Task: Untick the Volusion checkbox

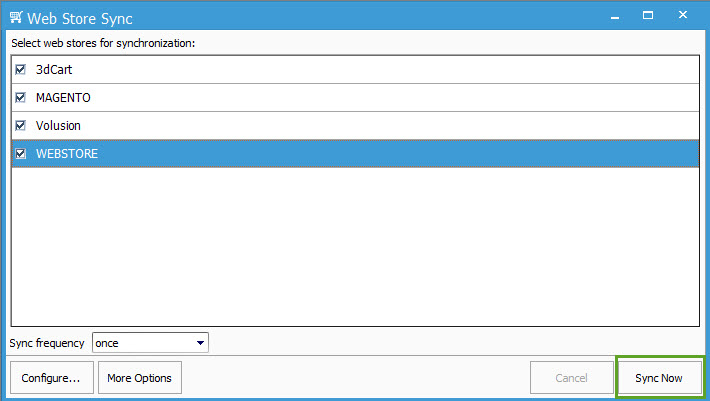Action: click(20, 125)
